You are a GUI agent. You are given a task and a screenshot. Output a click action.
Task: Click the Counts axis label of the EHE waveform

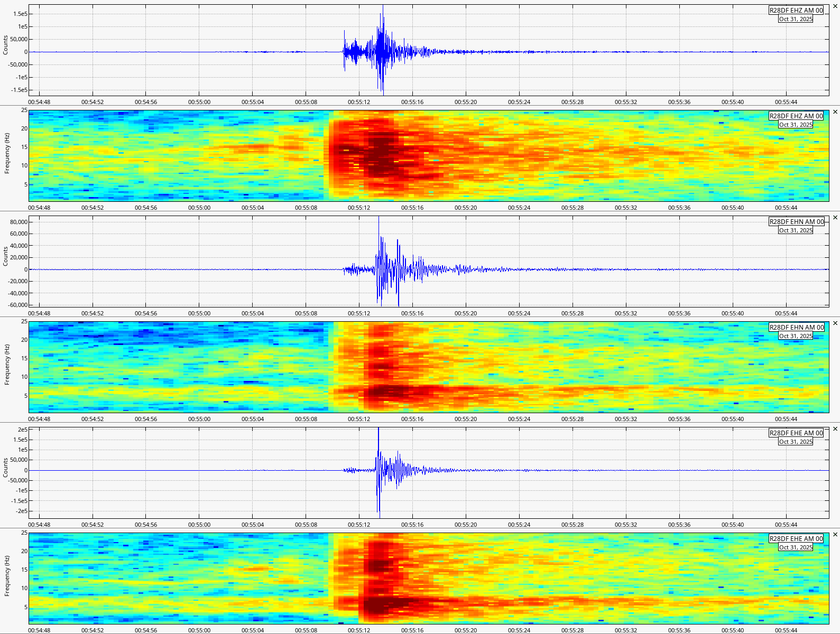[6, 468]
